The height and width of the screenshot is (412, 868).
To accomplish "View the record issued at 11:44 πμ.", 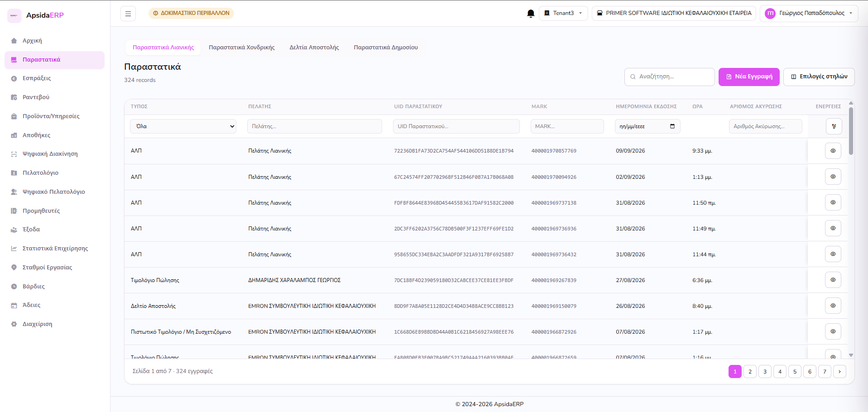I will [x=833, y=254].
